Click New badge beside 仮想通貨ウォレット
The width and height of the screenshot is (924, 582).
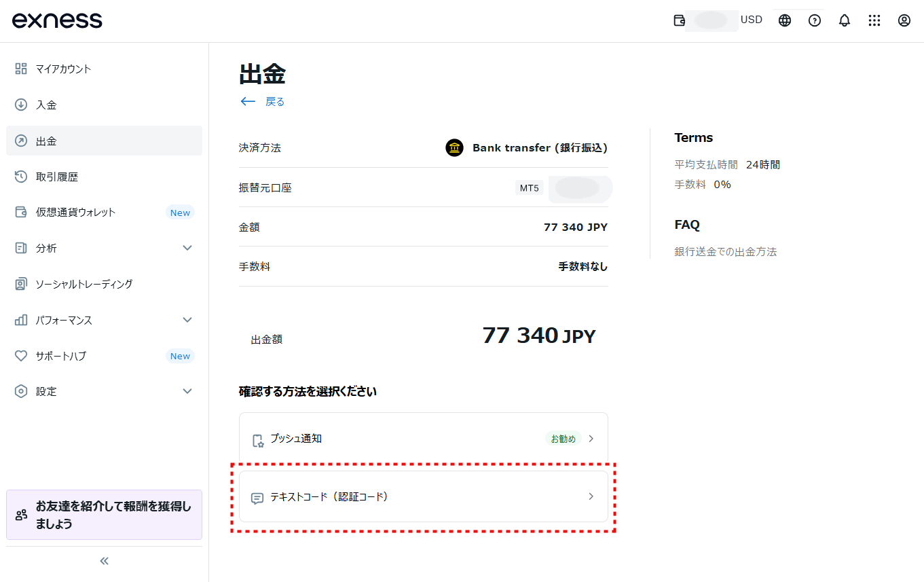point(180,213)
